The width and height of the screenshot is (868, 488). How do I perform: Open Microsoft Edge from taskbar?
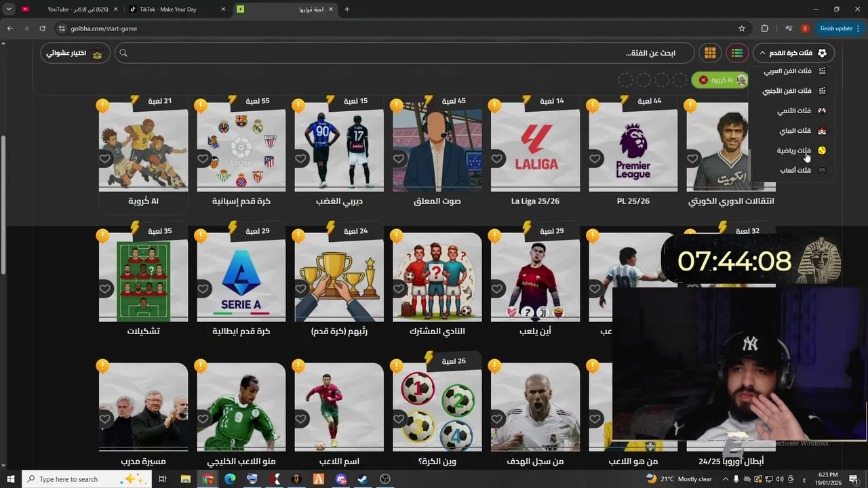[x=230, y=479]
